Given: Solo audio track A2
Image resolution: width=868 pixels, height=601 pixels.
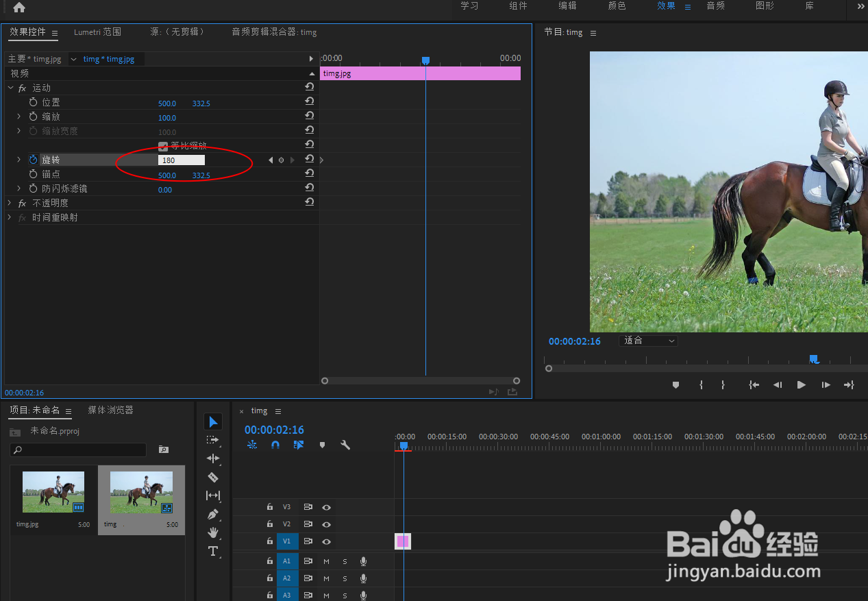Looking at the screenshot, I should point(345,578).
